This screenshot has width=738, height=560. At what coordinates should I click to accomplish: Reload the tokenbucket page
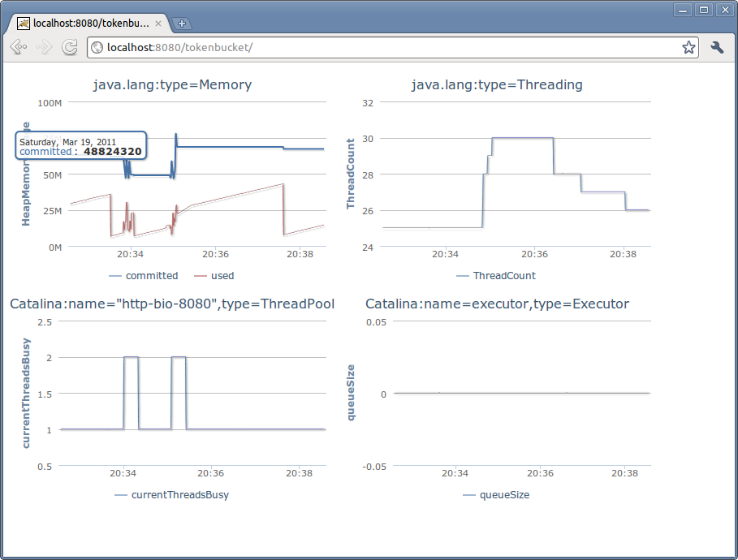[70, 47]
